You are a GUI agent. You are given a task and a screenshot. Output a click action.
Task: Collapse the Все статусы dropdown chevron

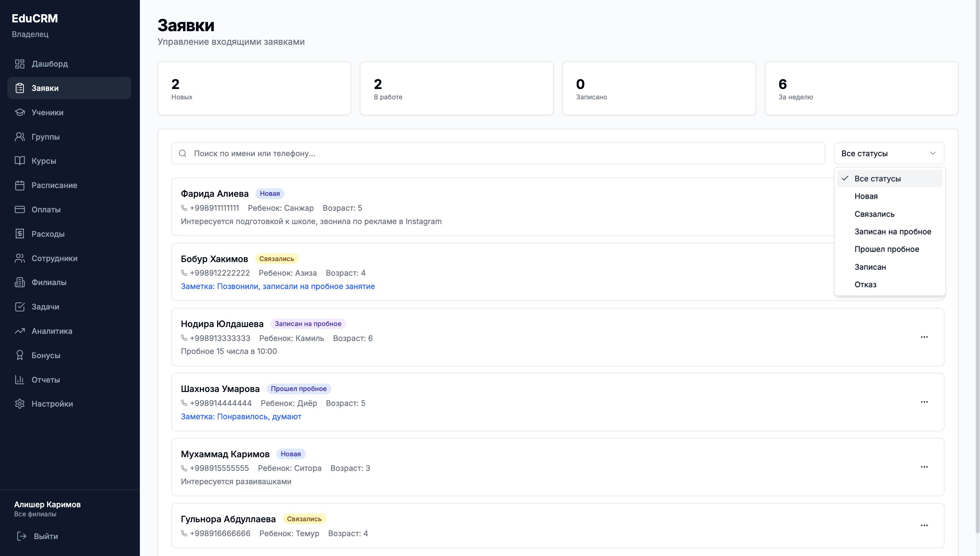click(x=933, y=154)
